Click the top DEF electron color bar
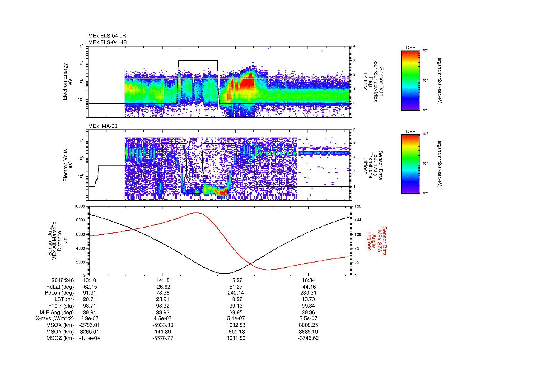Image resolution: width=555 pixels, height=392 pixels. coord(410,80)
